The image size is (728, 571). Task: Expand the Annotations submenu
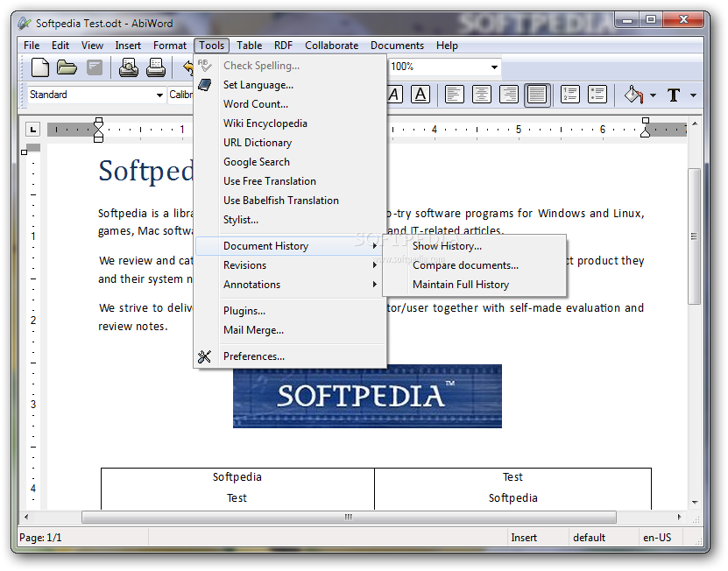click(x=291, y=285)
